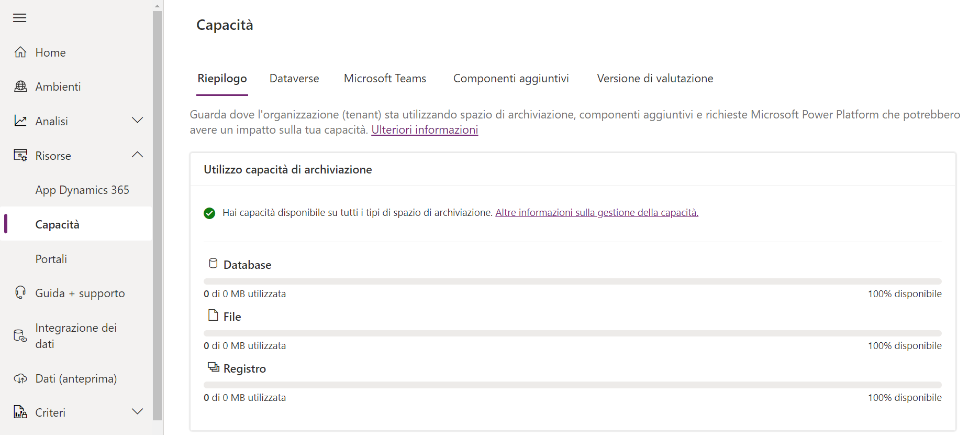
Task: Click the Utilizzo capacità di archiviazione heading
Action: pos(287,170)
